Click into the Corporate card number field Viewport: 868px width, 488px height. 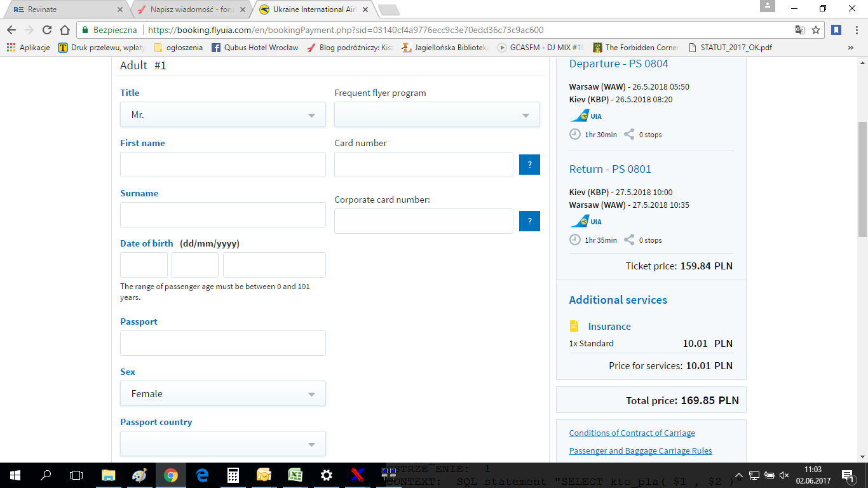pyautogui.click(x=424, y=221)
